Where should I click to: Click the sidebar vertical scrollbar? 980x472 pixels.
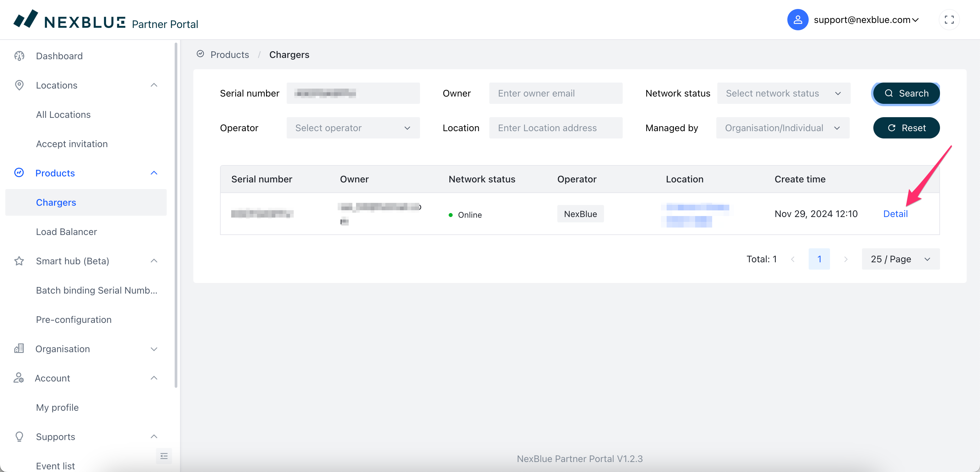[x=176, y=213]
